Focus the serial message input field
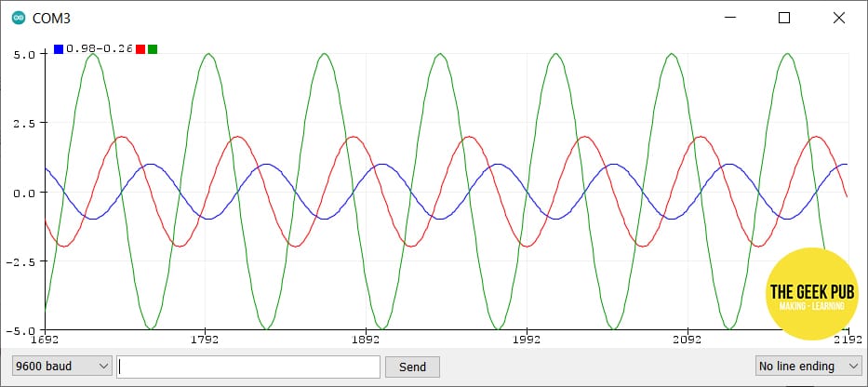The image size is (868, 387). pyautogui.click(x=248, y=367)
